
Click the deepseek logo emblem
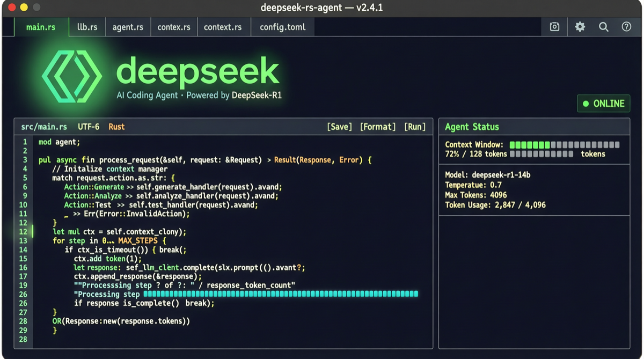pos(72,76)
